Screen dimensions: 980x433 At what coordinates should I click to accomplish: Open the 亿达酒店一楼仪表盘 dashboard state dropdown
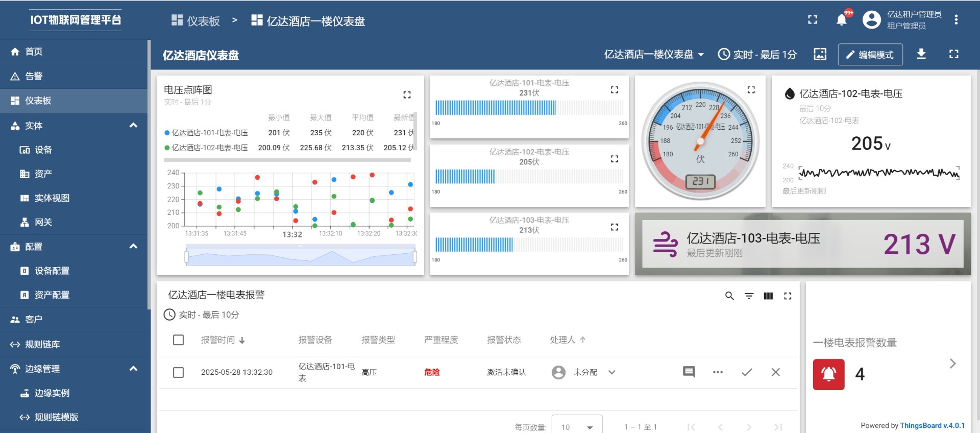point(653,55)
